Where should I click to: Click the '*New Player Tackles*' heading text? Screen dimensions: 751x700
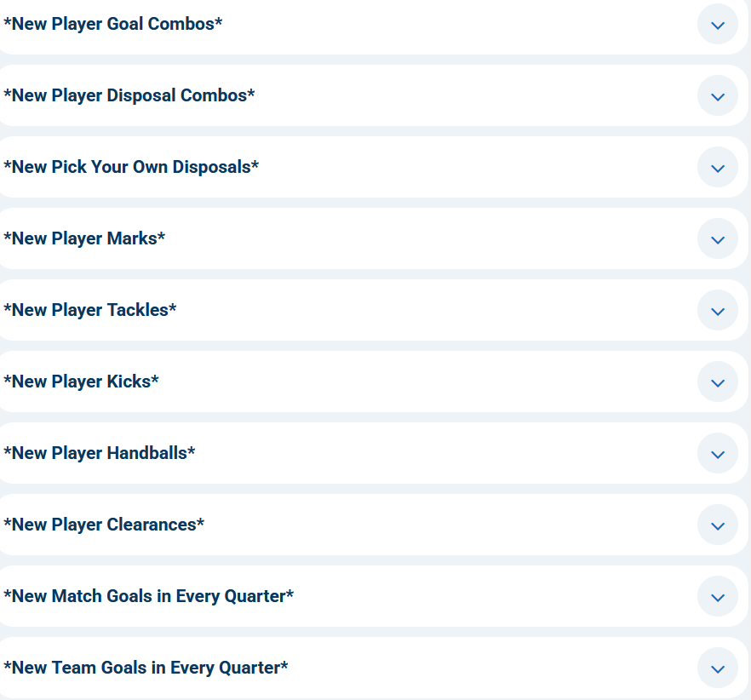(90, 310)
